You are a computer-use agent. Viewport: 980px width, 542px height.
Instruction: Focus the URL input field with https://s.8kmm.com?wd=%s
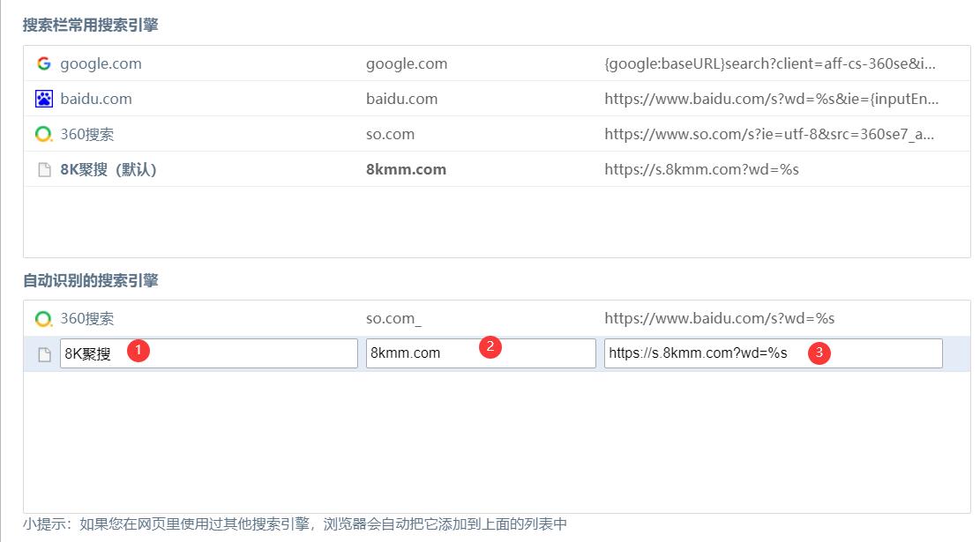point(773,353)
